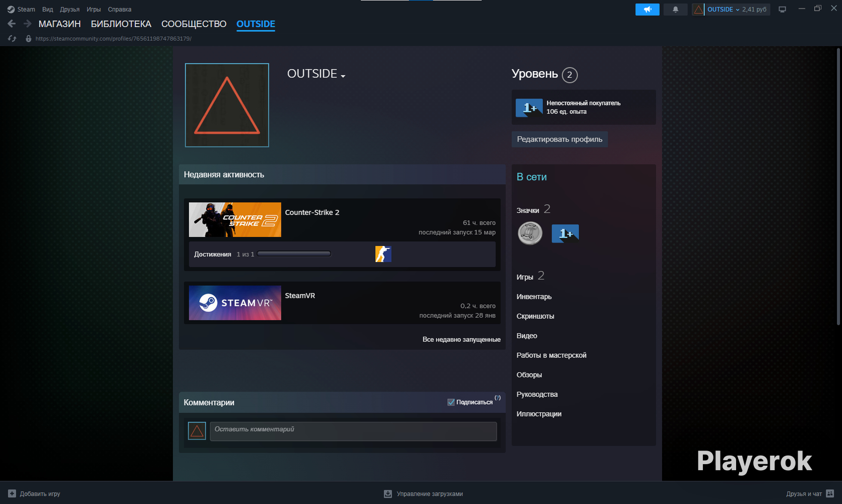Go forward with the forward arrow

point(28,24)
